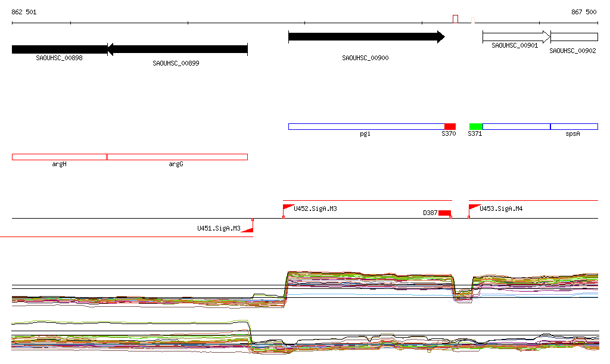The height and width of the screenshot is (364, 610).
Task: Click the U451.SigA.M3 label
Action: point(219,228)
